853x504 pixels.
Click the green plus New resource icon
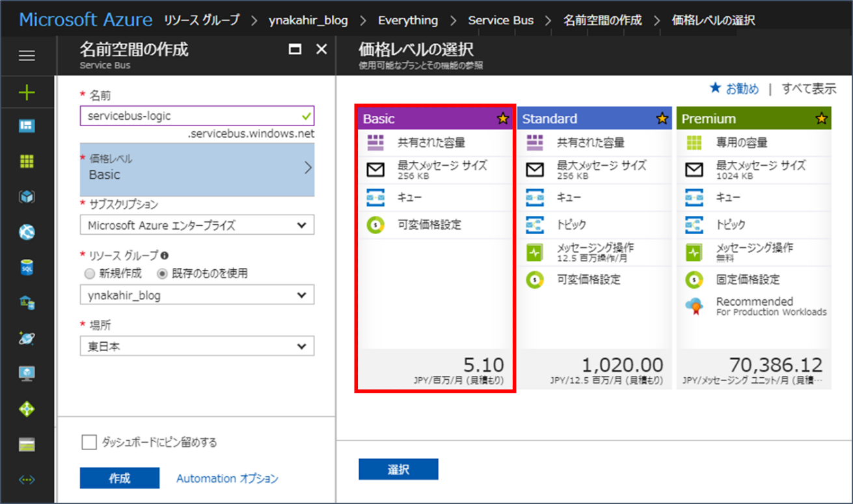[27, 93]
